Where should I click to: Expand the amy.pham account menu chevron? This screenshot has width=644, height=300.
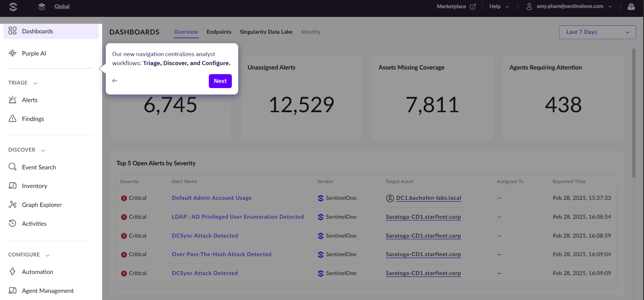pyautogui.click(x=610, y=7)
